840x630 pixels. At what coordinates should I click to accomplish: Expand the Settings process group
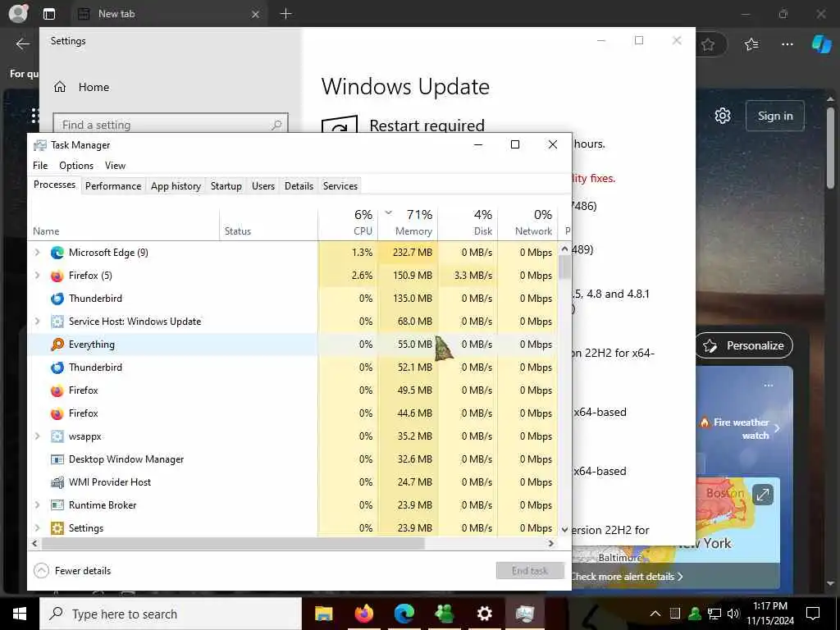(x=37, y=528)
